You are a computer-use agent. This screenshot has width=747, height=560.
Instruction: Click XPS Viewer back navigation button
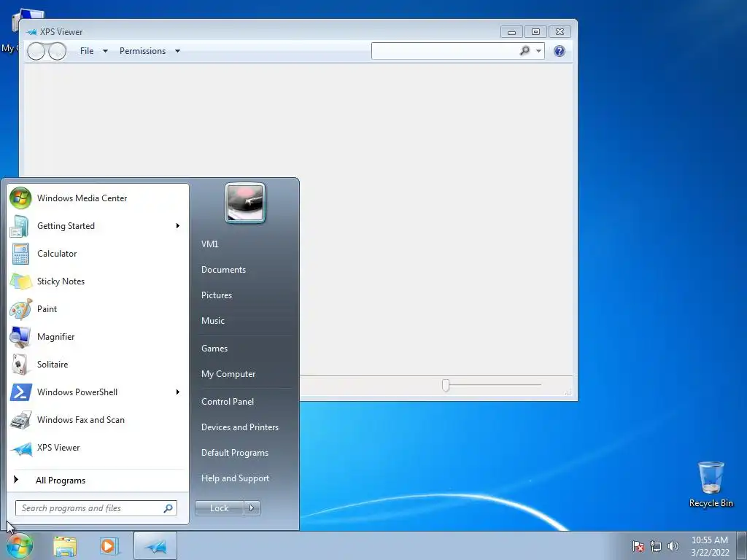coord(36,51)
